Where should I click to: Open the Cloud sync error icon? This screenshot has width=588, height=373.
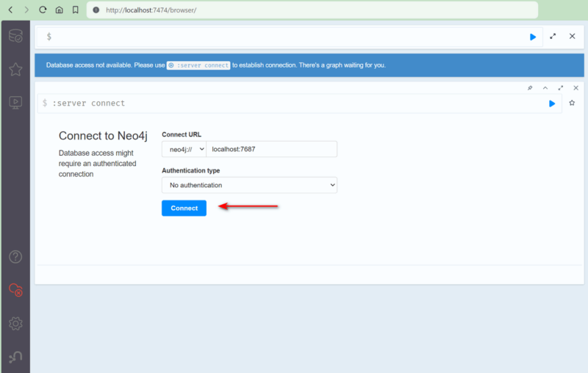pyautogui.click(x=15, y=290)
